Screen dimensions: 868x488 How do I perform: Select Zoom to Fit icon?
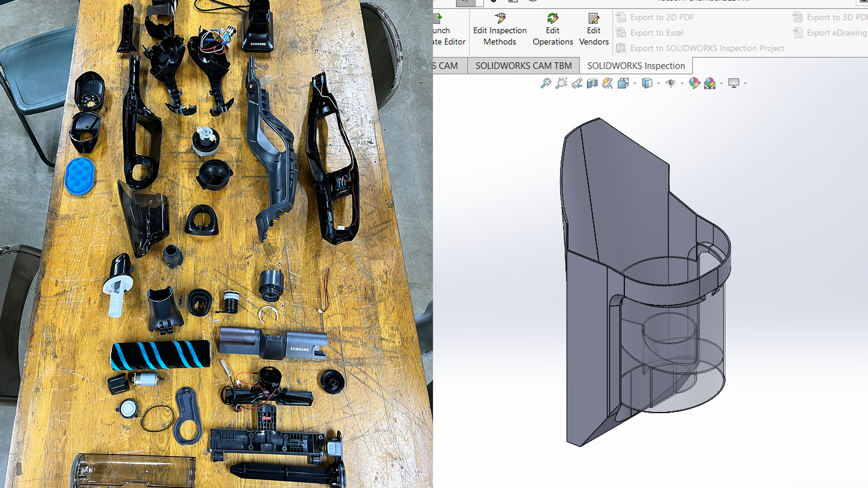546,84
